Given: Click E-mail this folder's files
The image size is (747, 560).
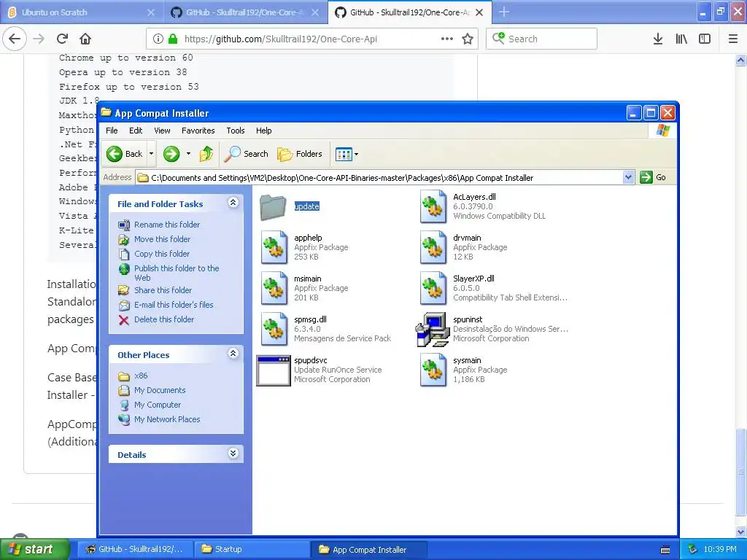Looking at the screenshot, I should [174, 305].
